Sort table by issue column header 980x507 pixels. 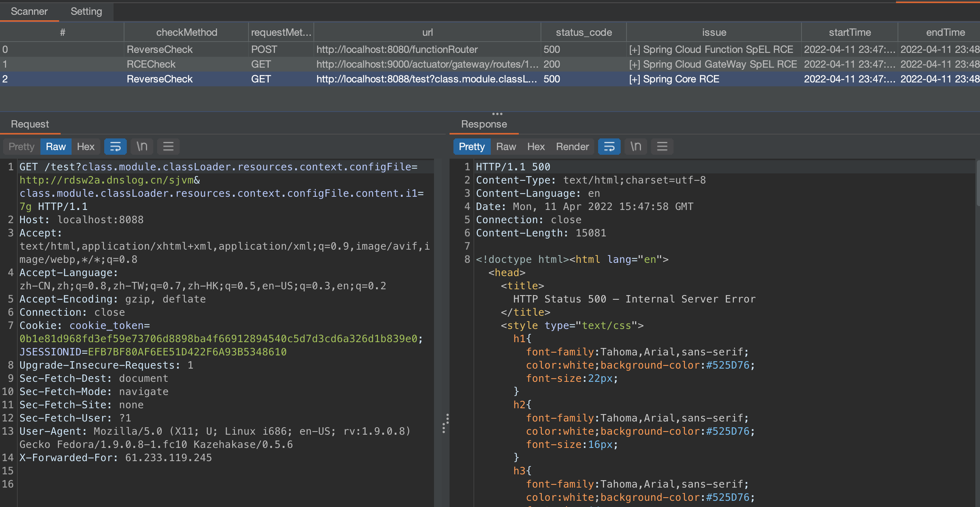714,32
